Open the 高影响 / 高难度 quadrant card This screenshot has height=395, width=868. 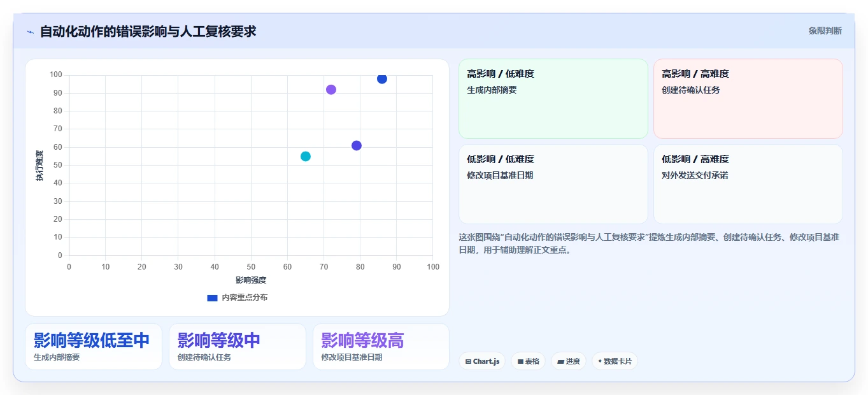(748, 99)
